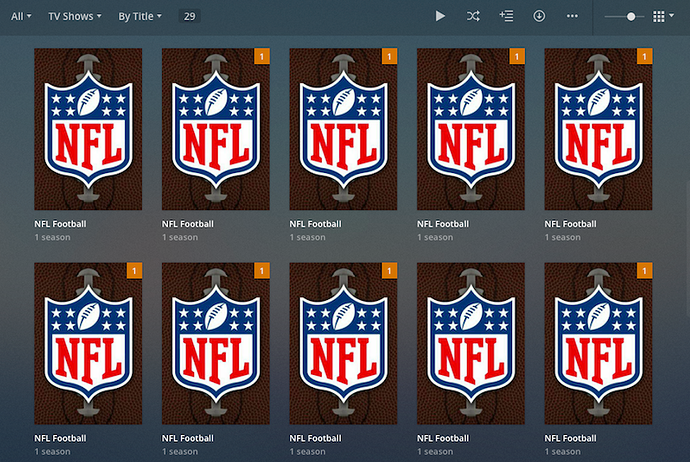This screenshot has height=462, width=690.
Task: Click '1 season' under bottom row's last poster
Action: [x=563, y=451]
